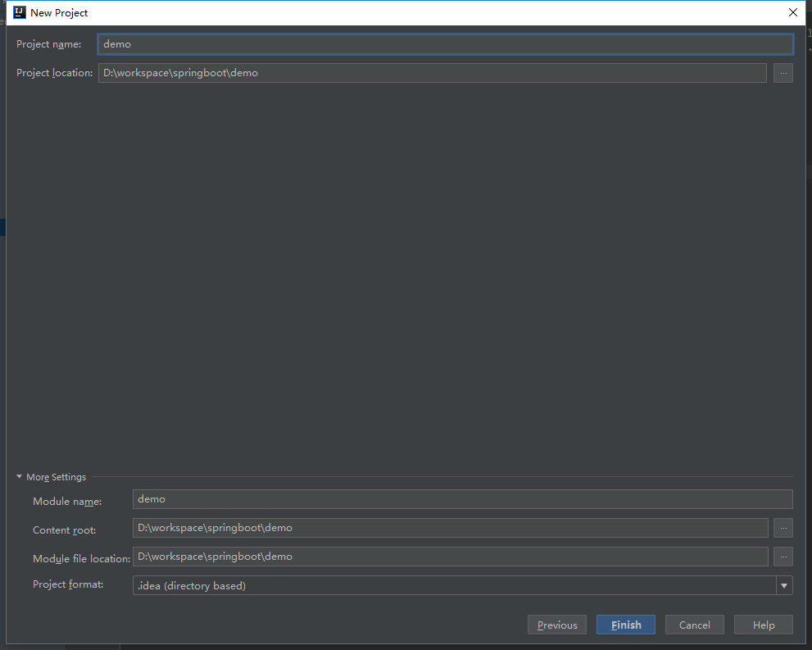Click the IntelliJ icon in title bar
The height and width of the screenshot is (650, 812).
[x=19, y=12]
